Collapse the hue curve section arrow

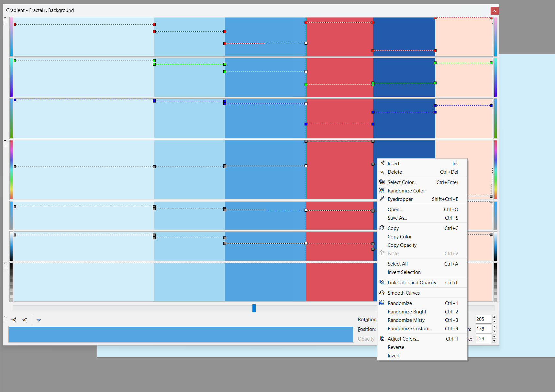tap(5, 141)
